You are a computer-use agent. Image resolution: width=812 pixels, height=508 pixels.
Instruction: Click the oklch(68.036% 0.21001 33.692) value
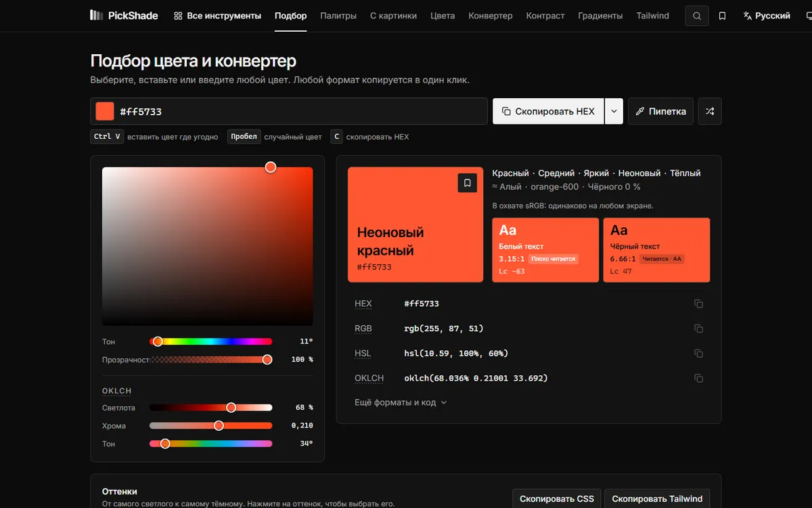(x=476, y=378)
